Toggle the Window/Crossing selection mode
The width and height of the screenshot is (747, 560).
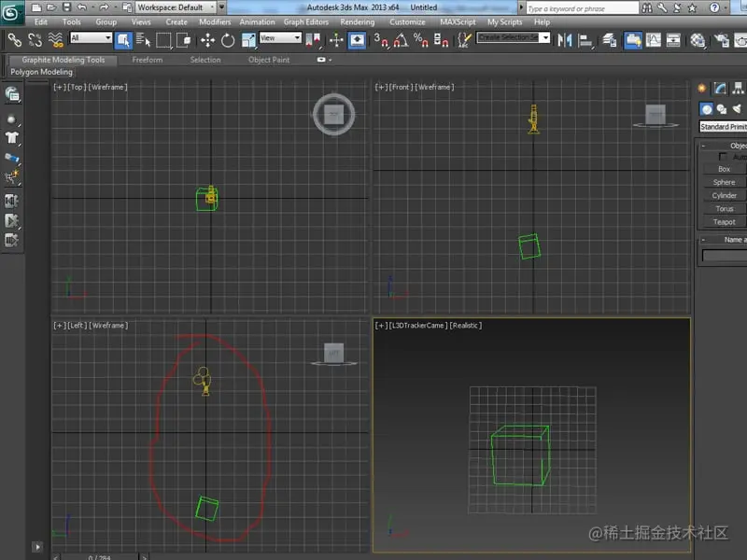[x=183, y=40]
